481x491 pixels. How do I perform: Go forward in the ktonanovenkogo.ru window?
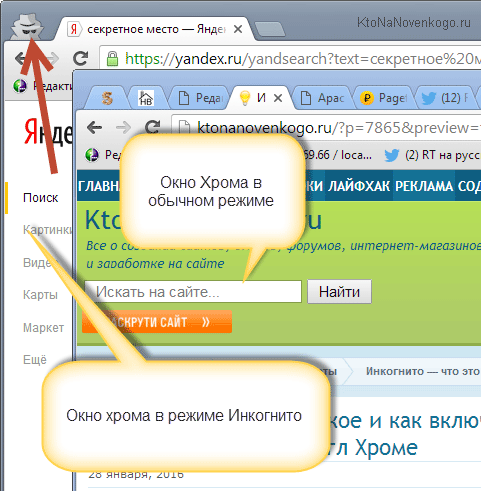click(x=123, y=127)
